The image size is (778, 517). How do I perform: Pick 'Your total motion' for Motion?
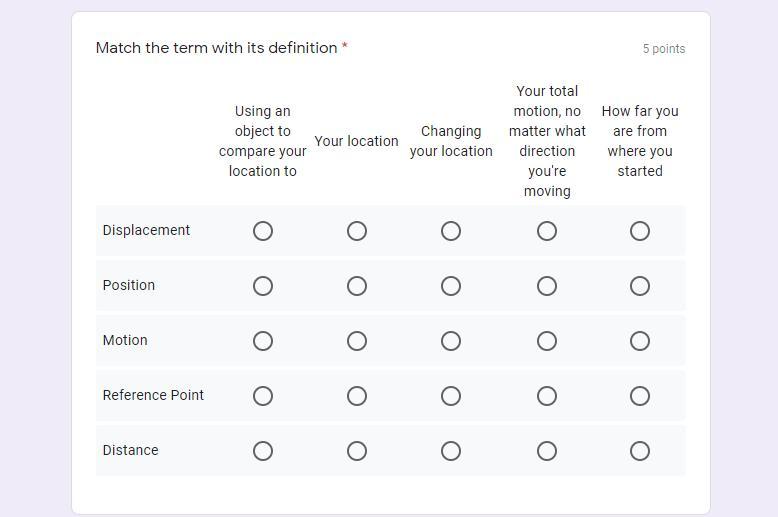[547, 341]
